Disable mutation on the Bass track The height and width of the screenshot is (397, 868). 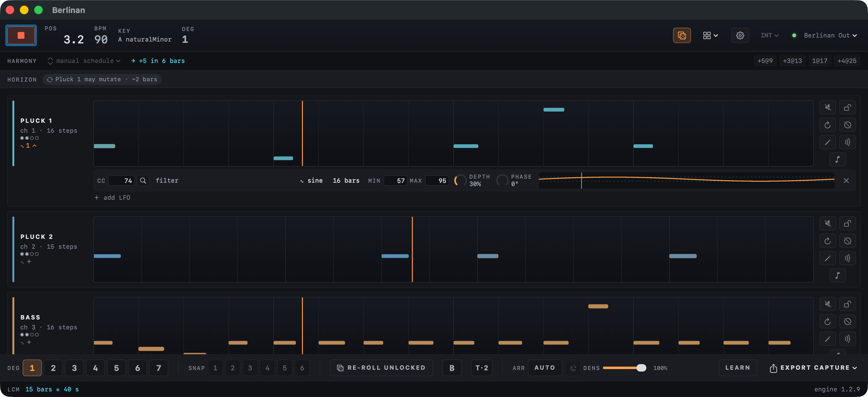pyautogui.click(x=848, y=322)
